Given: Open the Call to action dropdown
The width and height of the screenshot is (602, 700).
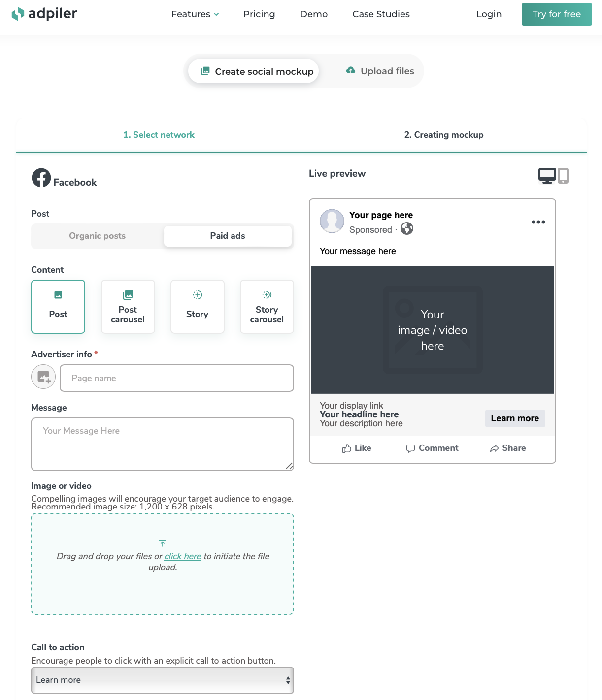Looking at the screenshot, I should pyautogui.click(x=163, y=680).
